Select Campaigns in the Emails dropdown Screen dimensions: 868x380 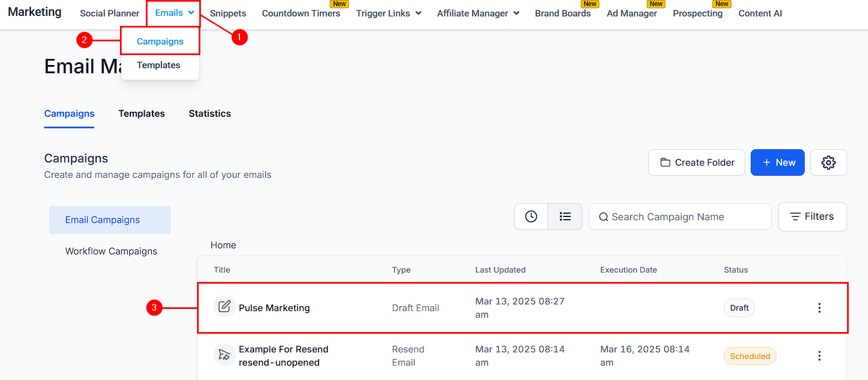click(x=160, y=41)
